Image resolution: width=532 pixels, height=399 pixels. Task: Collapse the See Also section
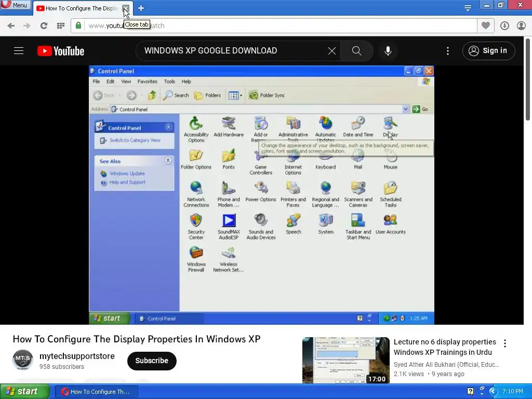click(168, 161)
